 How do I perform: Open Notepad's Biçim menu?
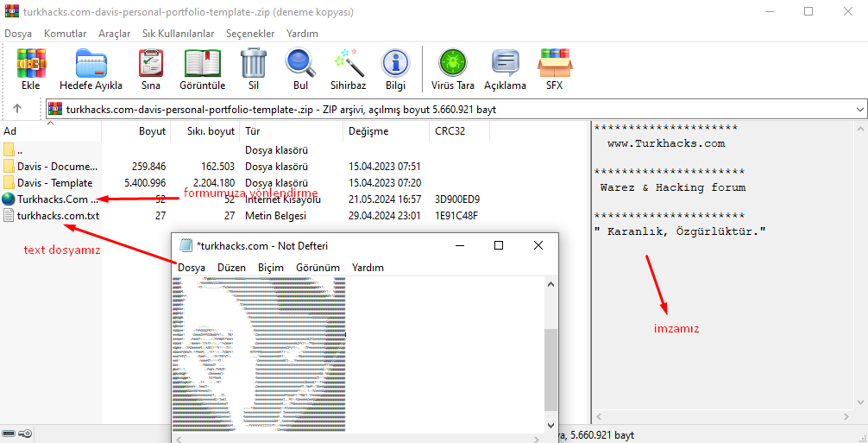[x=271, y=268]
